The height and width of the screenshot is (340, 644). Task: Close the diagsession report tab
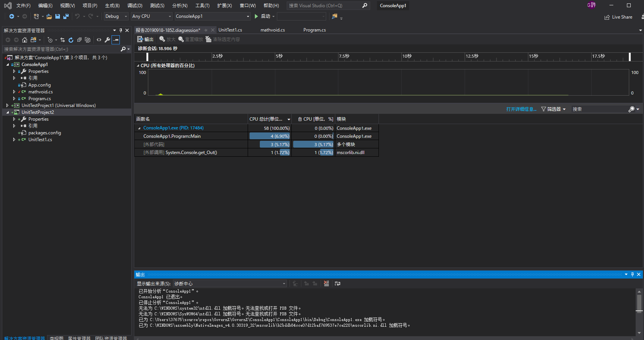point(213,30)
